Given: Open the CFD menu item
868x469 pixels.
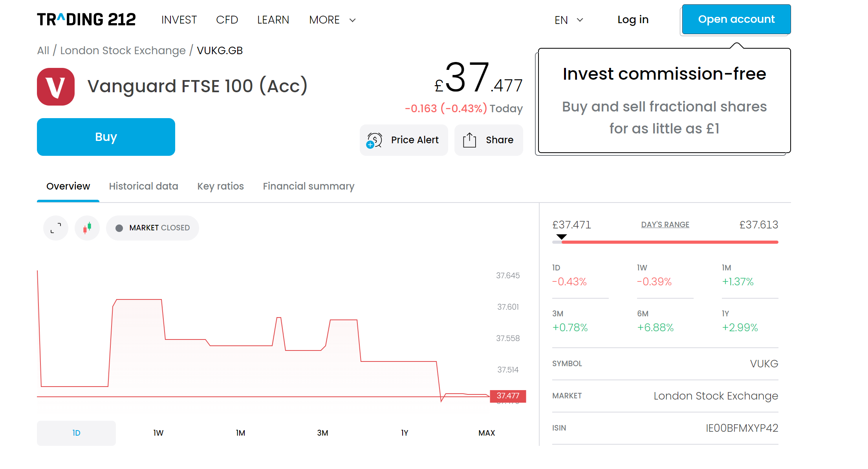Looking at the screenshot, I should pyautogui.click(x=227, y=20).
